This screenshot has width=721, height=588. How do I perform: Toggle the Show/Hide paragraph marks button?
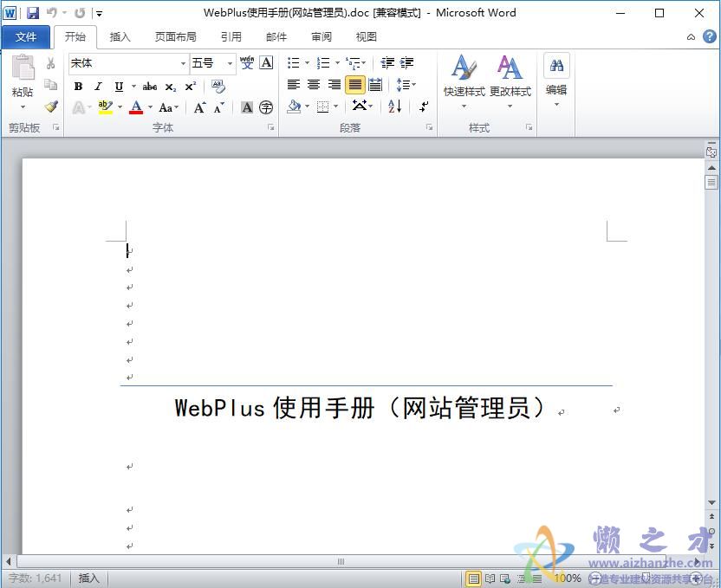(x=422, y=107)
